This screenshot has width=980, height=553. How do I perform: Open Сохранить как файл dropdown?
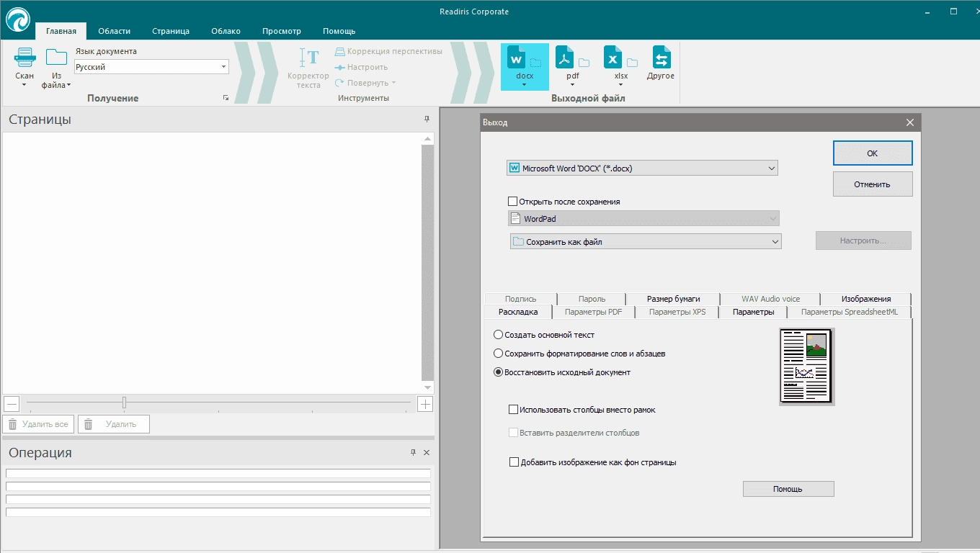(x=646, y=242)
